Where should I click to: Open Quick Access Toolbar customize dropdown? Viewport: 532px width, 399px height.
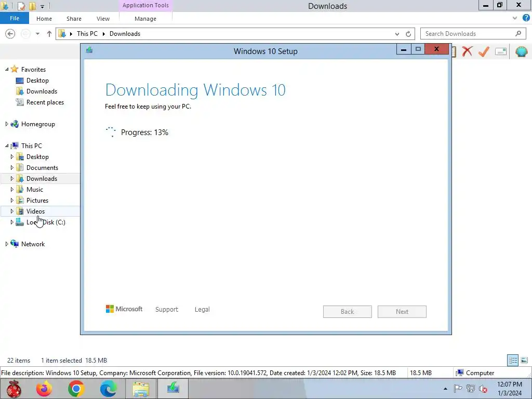tap(42, 6)
